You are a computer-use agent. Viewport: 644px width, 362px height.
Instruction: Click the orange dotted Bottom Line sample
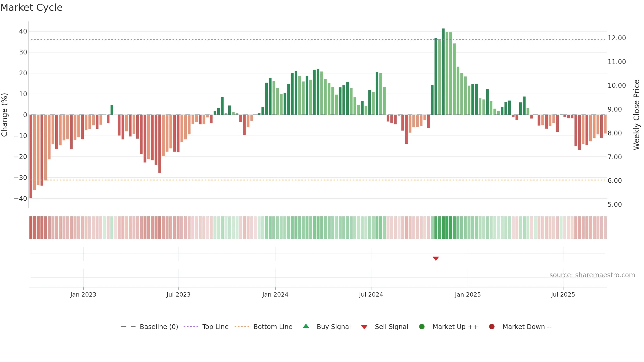(242, 327)
